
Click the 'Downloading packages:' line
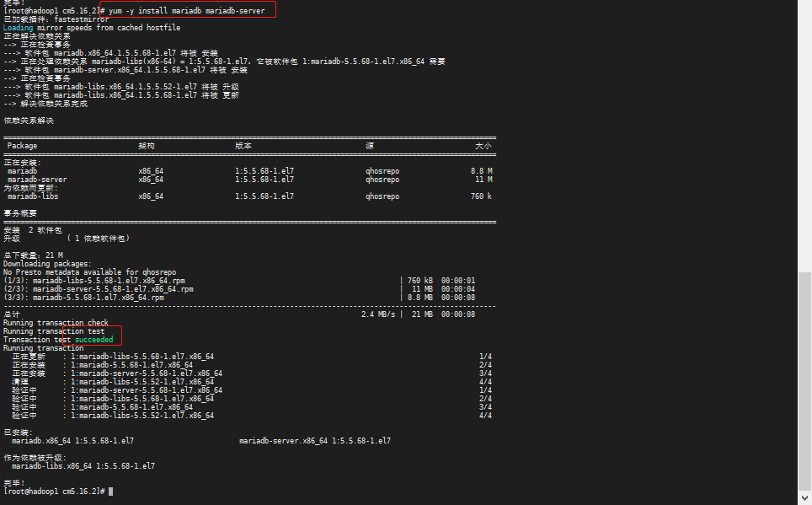(47, 263)
